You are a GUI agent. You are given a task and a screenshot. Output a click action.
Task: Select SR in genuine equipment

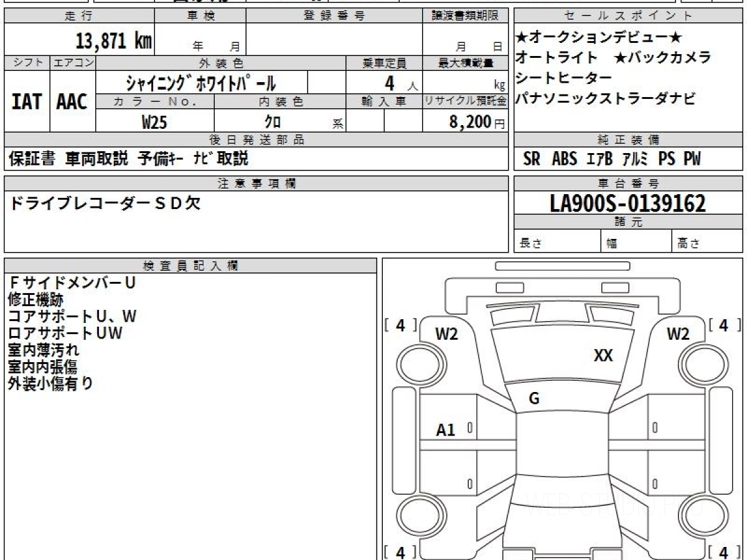[x=532, y=159]
